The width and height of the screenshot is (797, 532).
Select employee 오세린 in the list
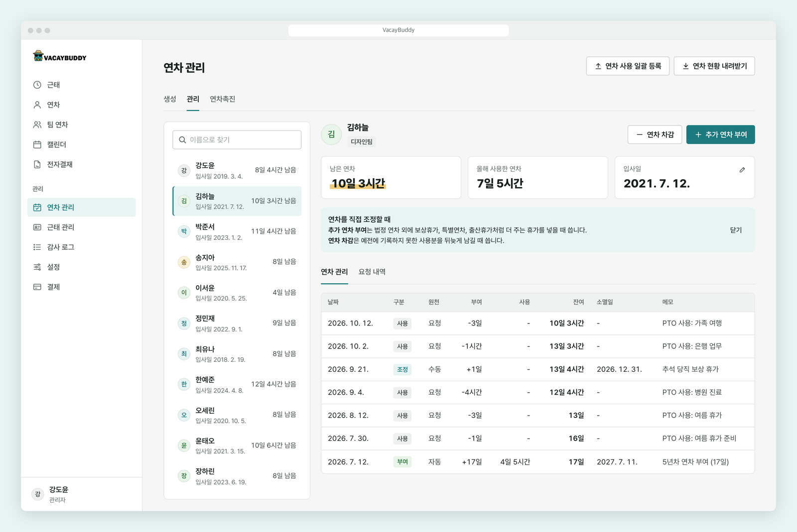pyautogui.click(x=237, y=415)
